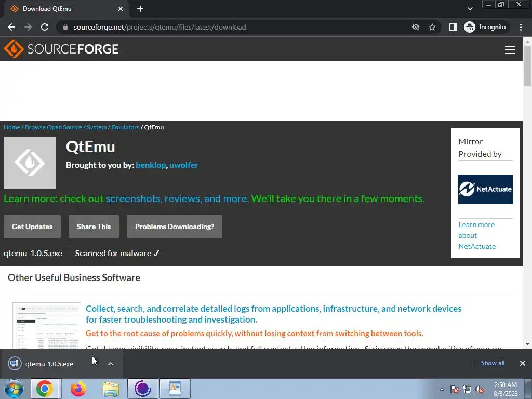Screen dimensions: 532x399
Task: Open Chrome's three-dot menu
Action: click(521, 27)
